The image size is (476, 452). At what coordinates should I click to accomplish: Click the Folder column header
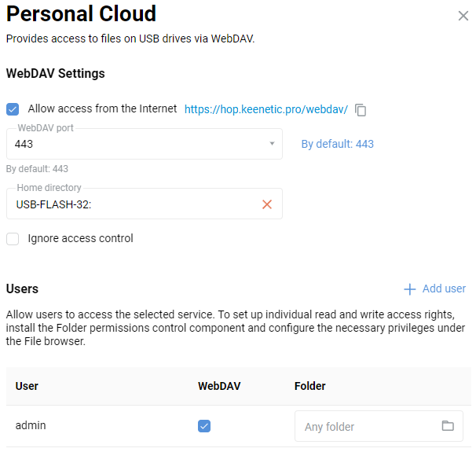(x=309, y=386)
